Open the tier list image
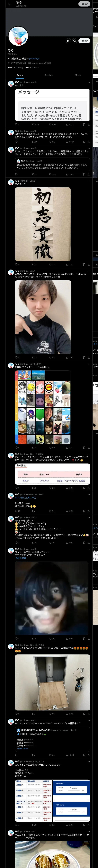Image resolution: width=98 pixels, height=868 pixels. pos(43,407)
